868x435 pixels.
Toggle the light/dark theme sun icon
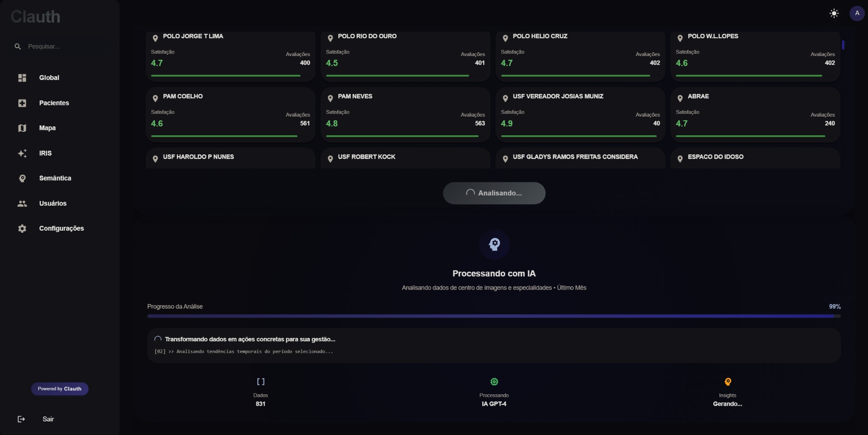(834, 14)
